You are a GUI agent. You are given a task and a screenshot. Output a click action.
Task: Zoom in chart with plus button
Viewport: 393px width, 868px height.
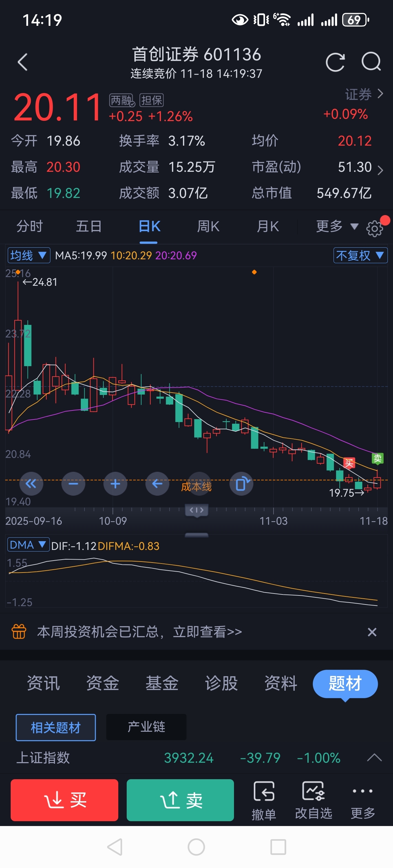pos(115,484)
